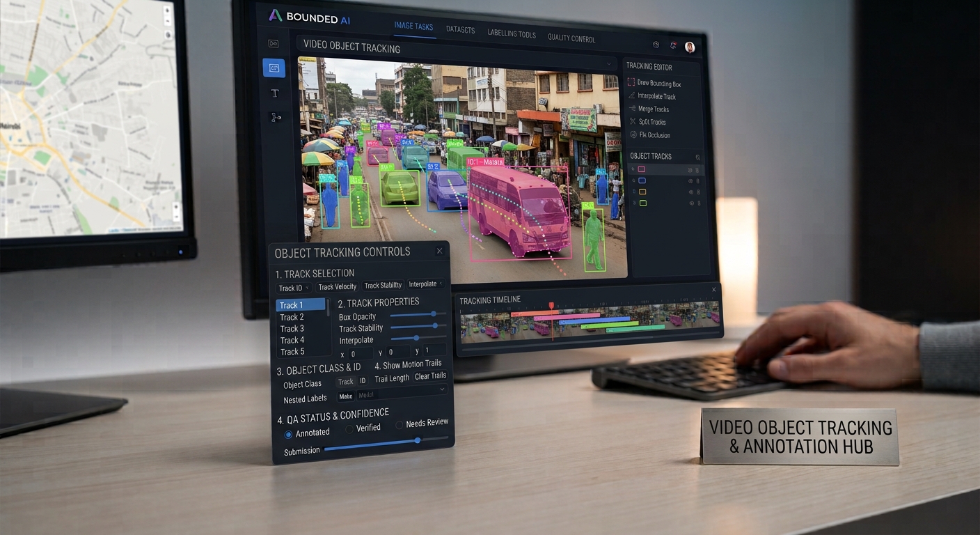The width and height of the screenshot is (980, 535).
Task: Choose the Interpolate Track tool
Action: coord(651,96)
